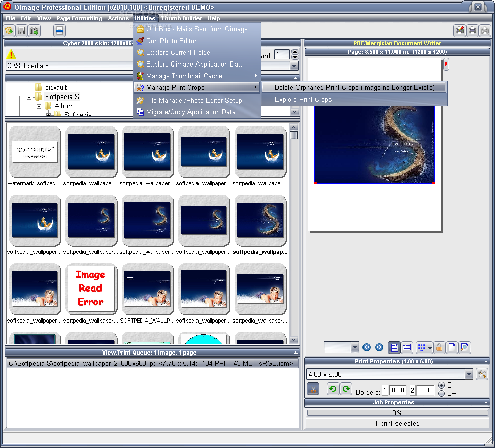Collapse the Softpedia S folder node
The width and height of the screenshot is (495, 448).
click(29, 97)
